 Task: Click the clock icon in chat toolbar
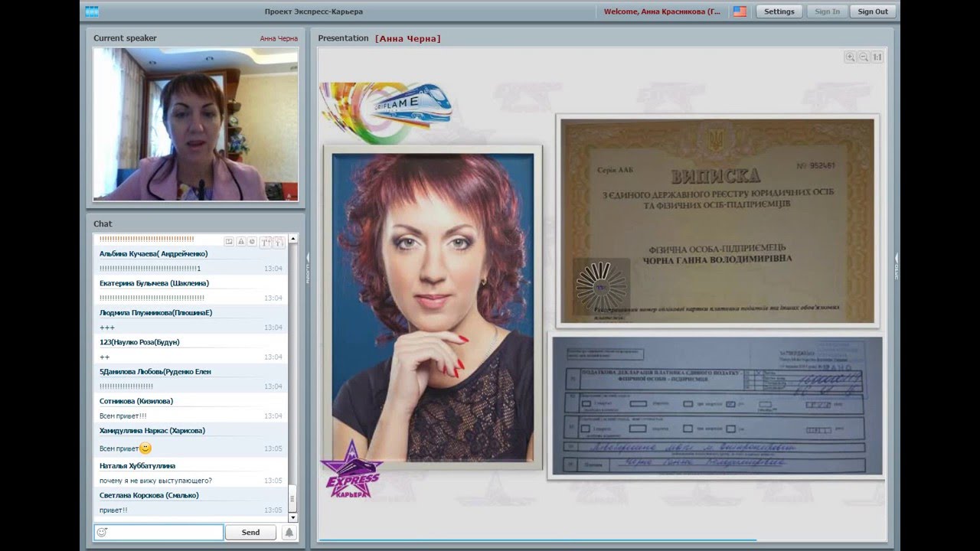click(x=251, y=242)
